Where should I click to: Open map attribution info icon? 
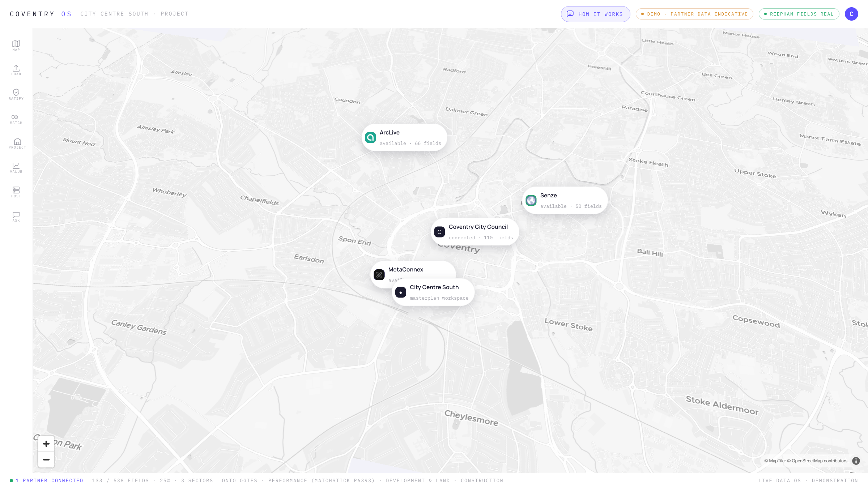click(856, 461)
